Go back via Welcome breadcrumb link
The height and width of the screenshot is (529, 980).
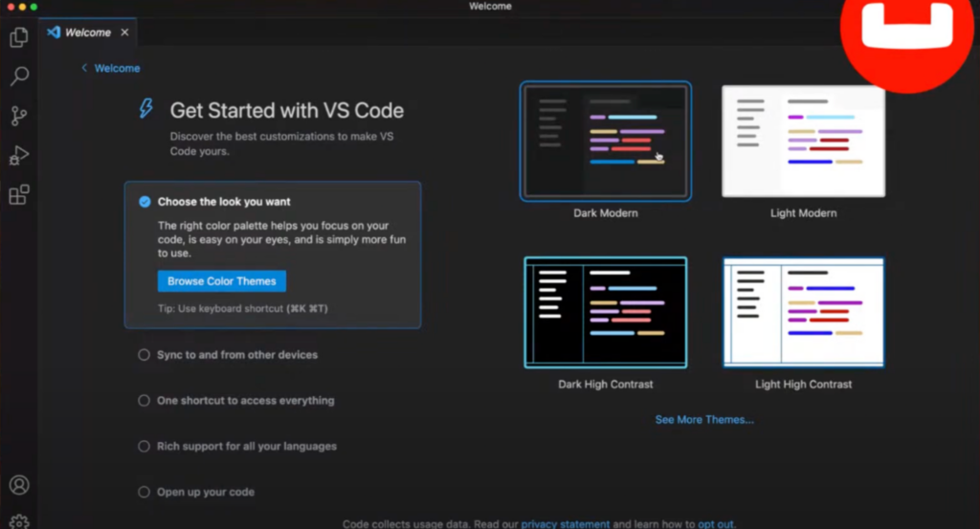click(x=111, y=68)
